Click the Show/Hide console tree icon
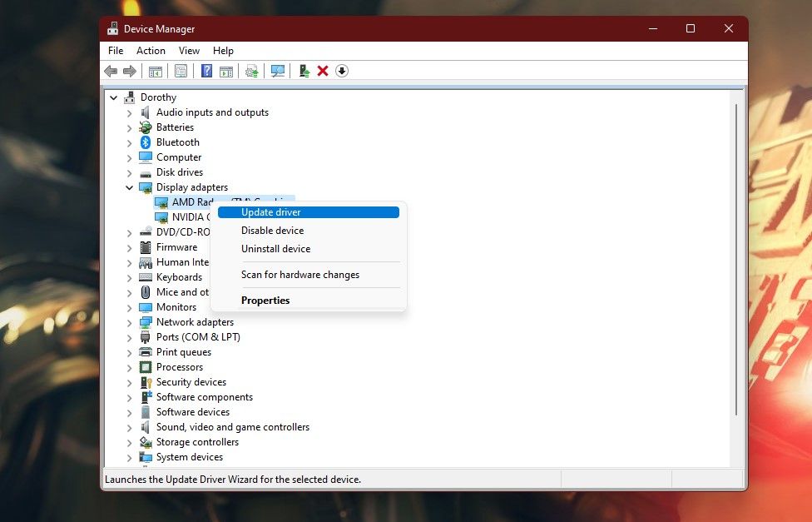The height and width of the screenshot is (522, 812). point(155,71)
